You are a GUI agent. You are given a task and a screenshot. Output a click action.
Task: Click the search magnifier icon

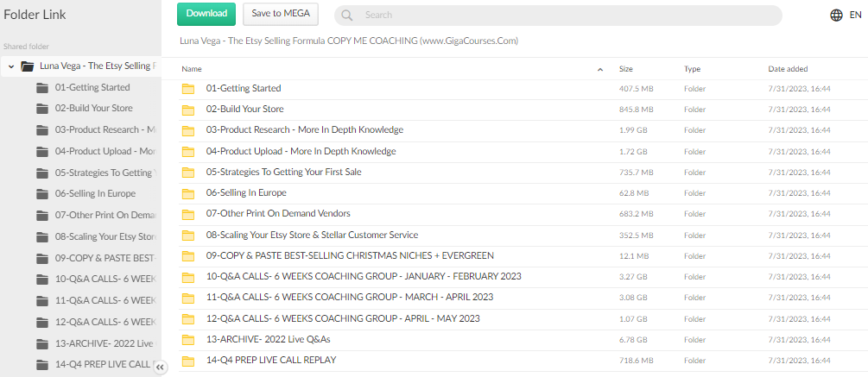click(347, 16)
